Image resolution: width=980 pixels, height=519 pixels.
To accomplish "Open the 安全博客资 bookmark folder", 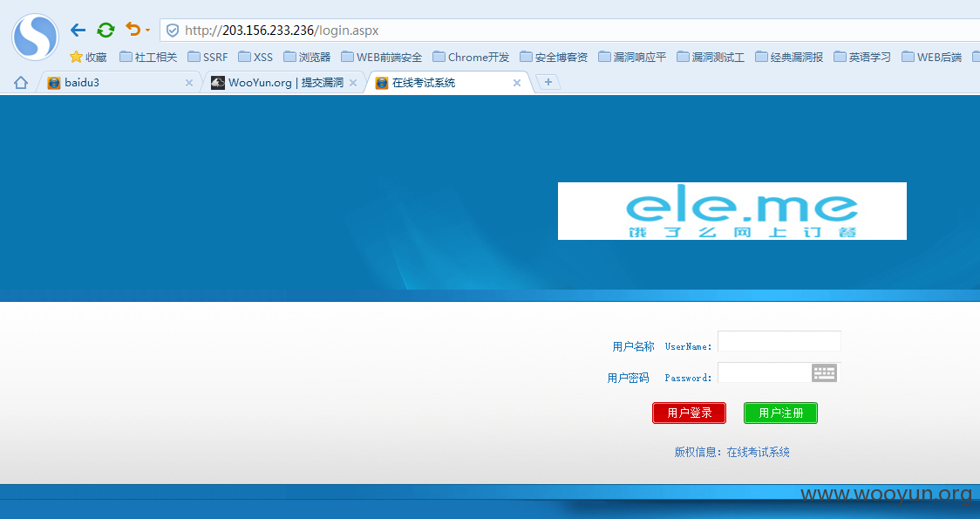I will [554, 57].
